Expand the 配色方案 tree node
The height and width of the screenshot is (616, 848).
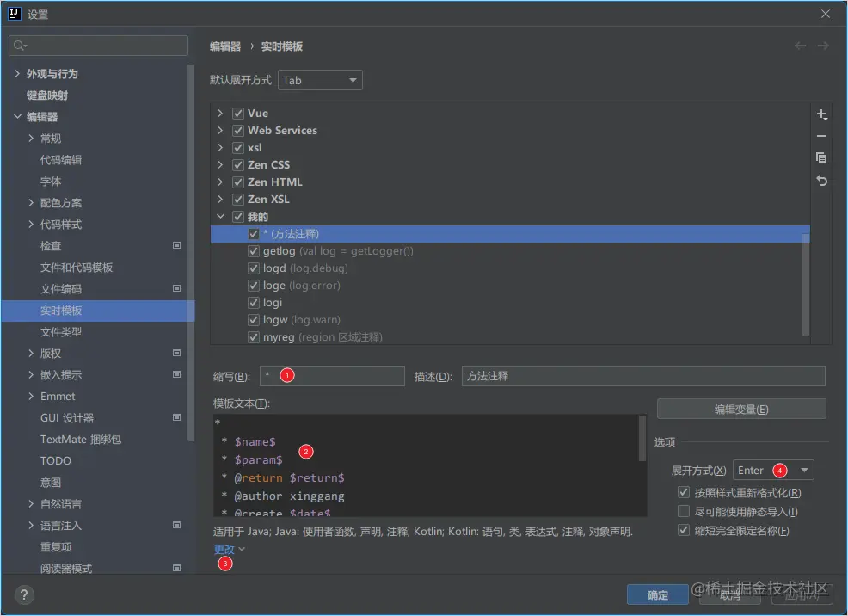[x=31, y=202]
